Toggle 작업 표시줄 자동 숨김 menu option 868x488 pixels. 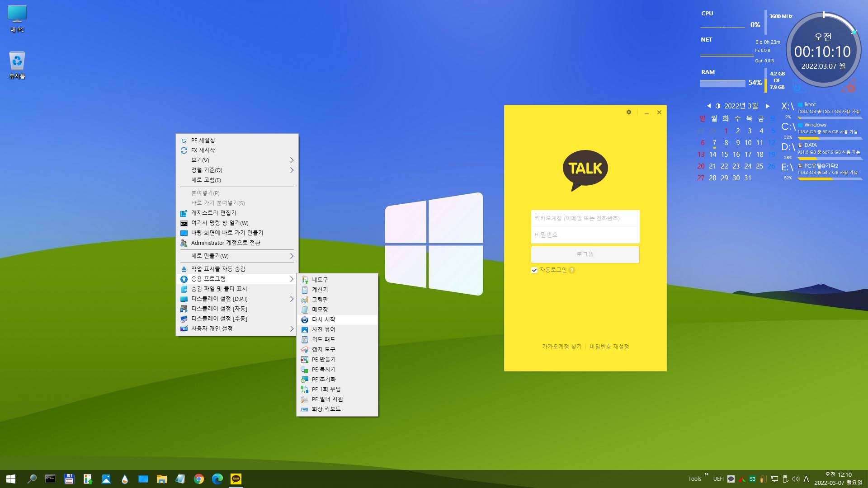[x=237, y=269]
